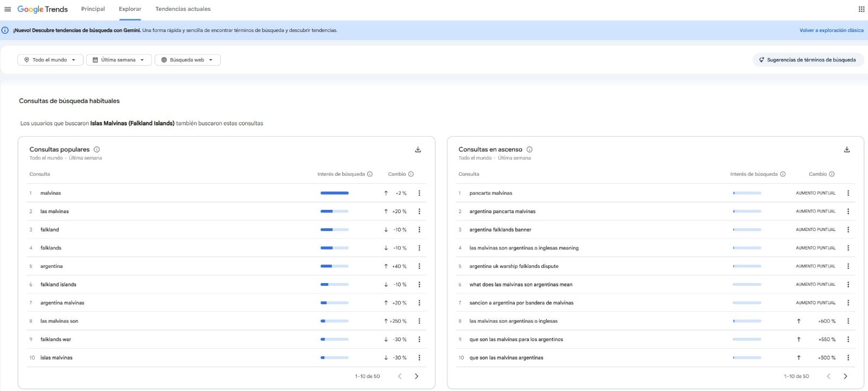The width and height of the screenshot is (868, 391).
Task: Open the hamburger main menu
Action: point(8,9)
